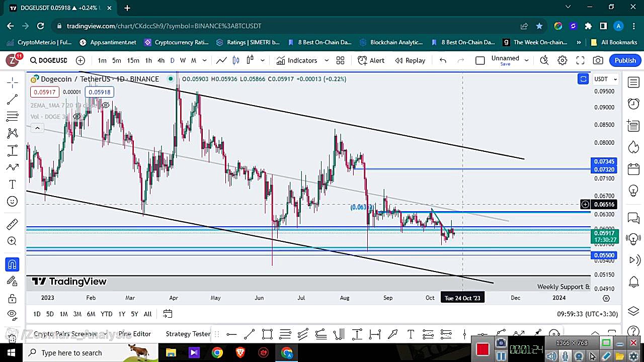The width and height of the screenshot is (644, 362).
Task: Open the notifications bell panel
Action: tap(633, 282)
